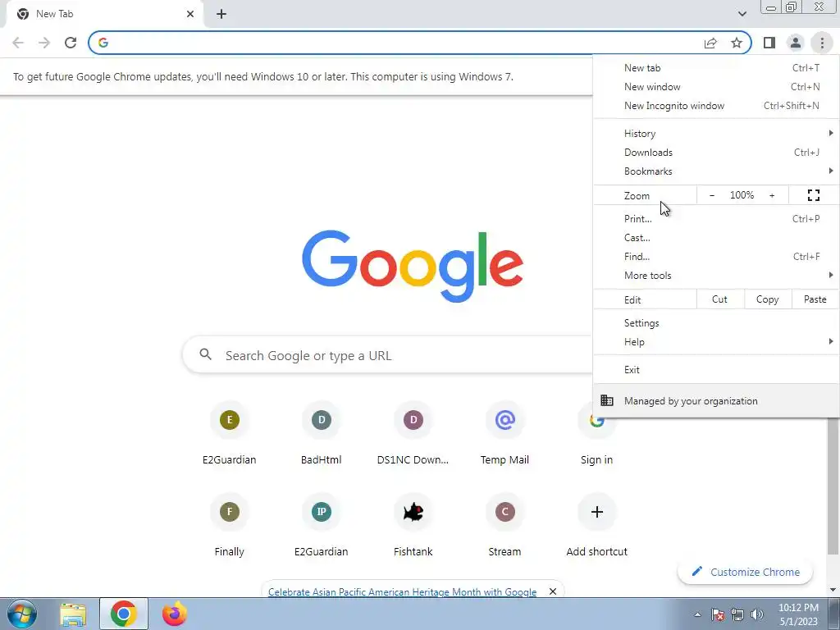Open Settings from the menu
Image resolution: width=840 pixels, height=630 pixels.
[x=716, y=323]
